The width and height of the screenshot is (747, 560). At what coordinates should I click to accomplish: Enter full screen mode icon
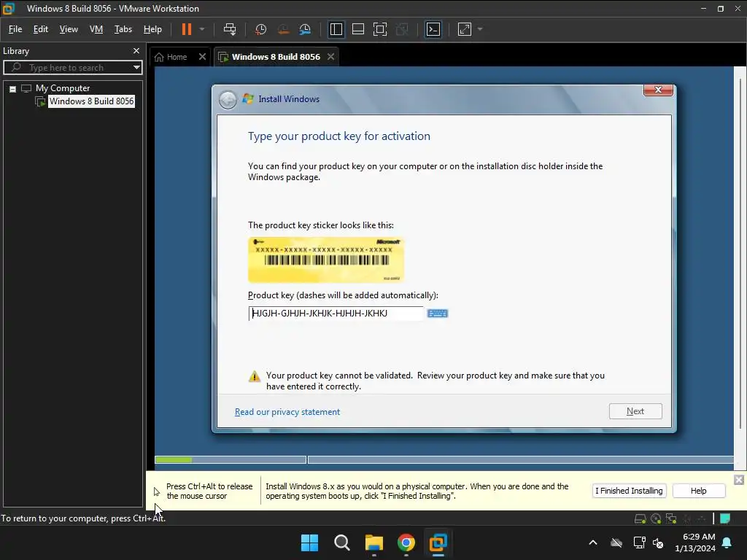pyautogui.click(x=379, y=29)
